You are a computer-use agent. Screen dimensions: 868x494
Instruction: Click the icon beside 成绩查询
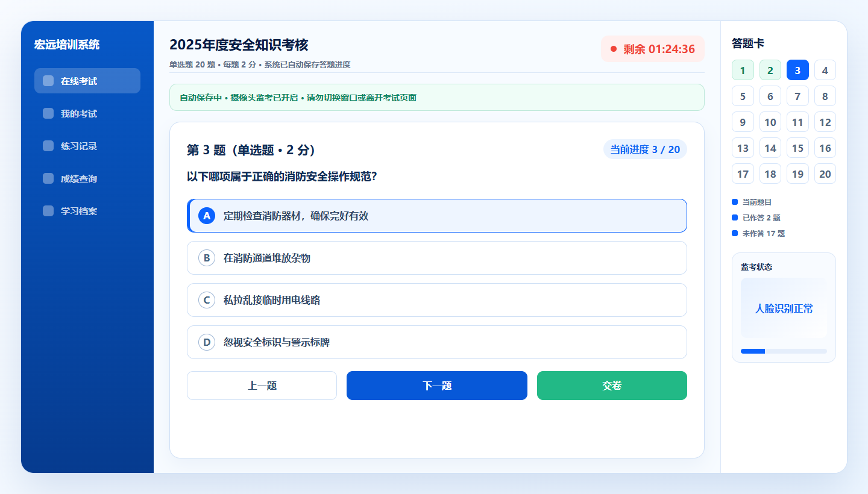click(48, 178)
